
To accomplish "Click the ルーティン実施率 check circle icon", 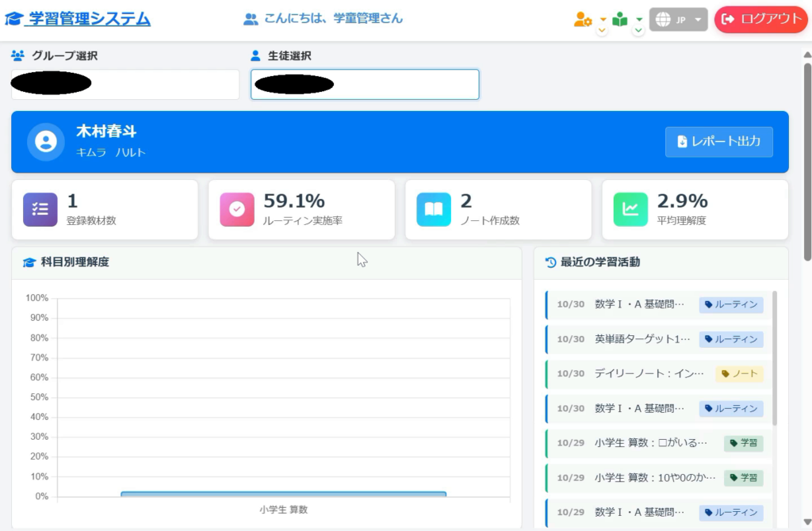I will [236, 209].
